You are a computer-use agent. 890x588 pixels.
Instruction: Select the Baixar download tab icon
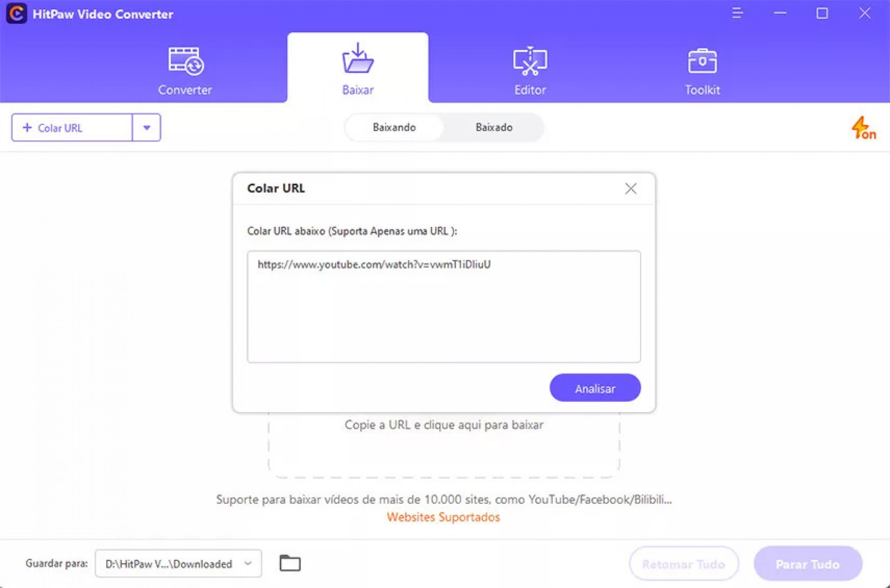pyautogui.click(x=358, y=58)
